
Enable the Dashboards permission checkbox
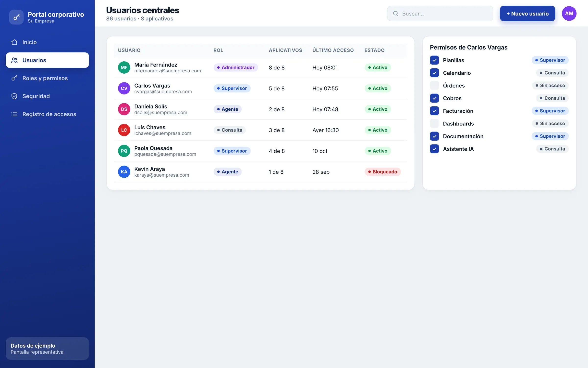434,124
